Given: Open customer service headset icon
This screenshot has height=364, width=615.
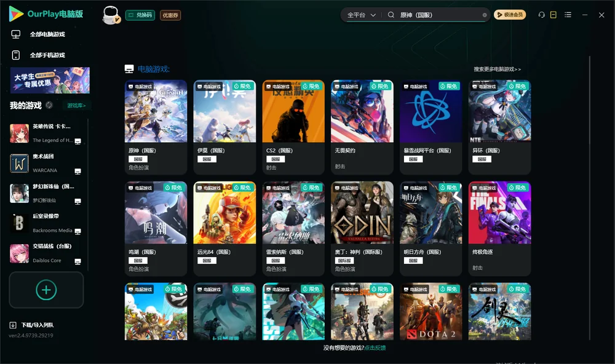Looking at the screenshot, I should coord(542,15).
